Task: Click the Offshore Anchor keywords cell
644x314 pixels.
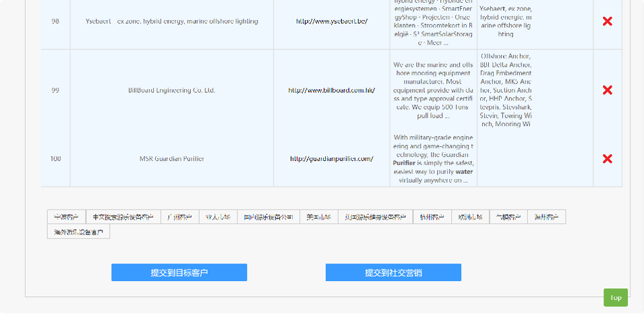Action: point(506,90)
